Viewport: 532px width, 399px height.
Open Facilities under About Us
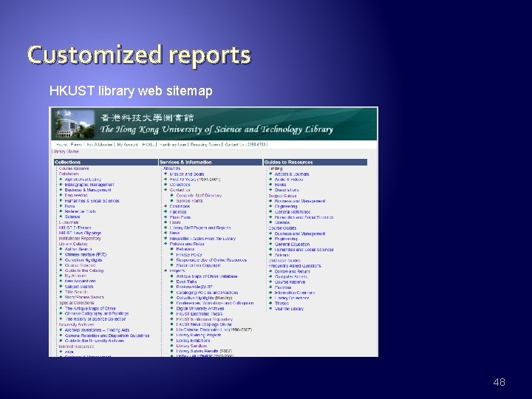[x=178, y=212]
